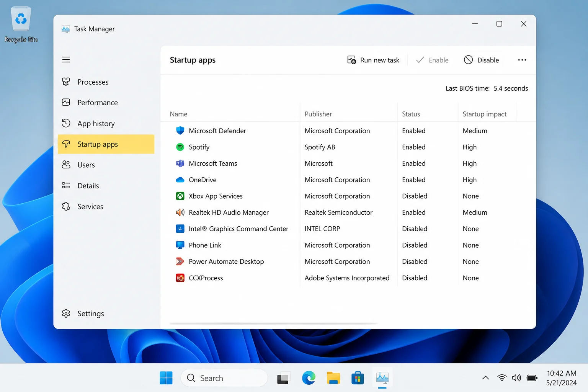The image size is (588, 392).
Task: Launch Microsoft Edge from the taskbar
Action: [309, 378]
